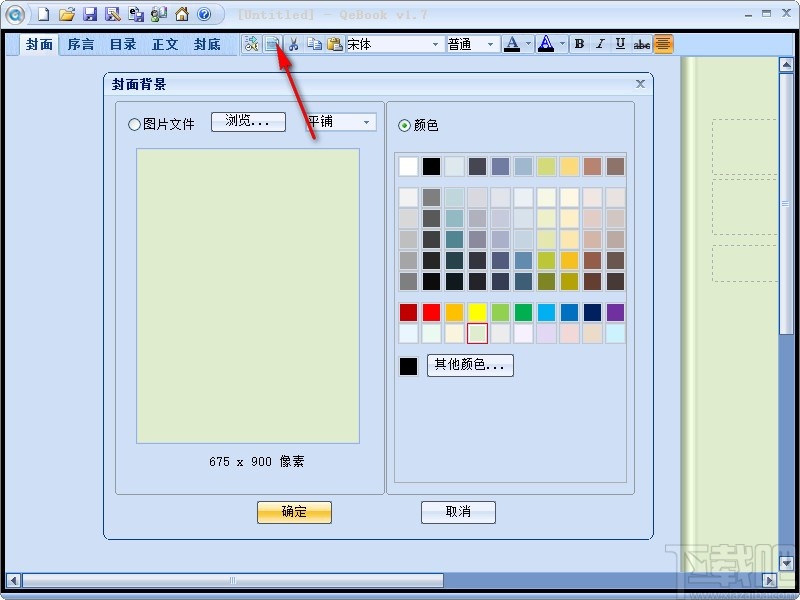Open 其他颜色 custom color dialog
This screenshot has width=800, height=600.
tap(470, 365)
